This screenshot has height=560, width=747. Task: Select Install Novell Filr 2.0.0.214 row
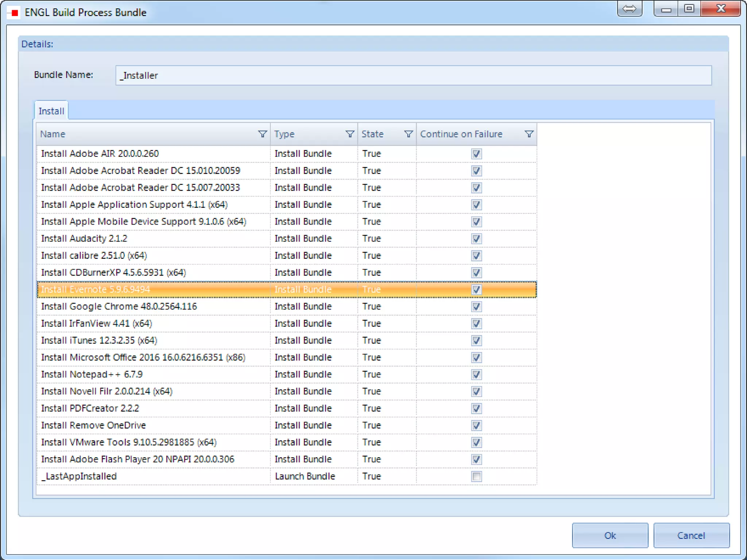coord(287,391)
